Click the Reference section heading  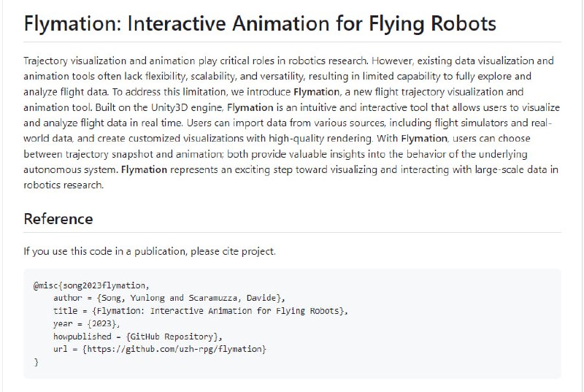coord(58,219)
